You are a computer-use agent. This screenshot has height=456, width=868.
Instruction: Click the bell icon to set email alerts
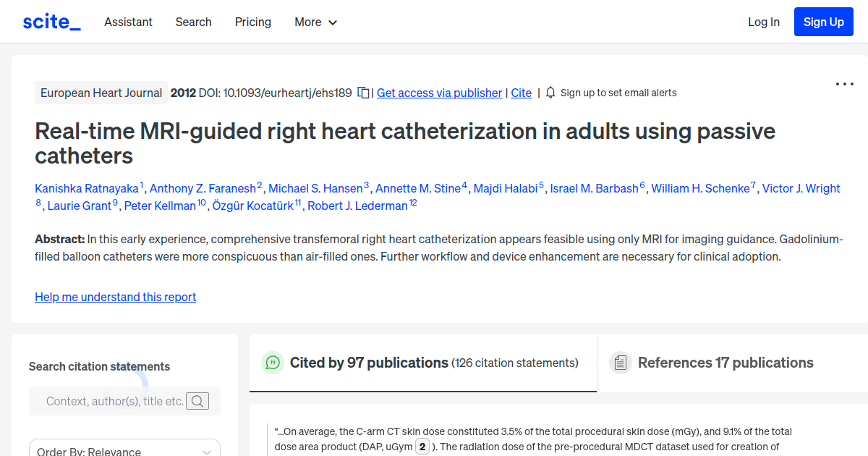[550, 93]
